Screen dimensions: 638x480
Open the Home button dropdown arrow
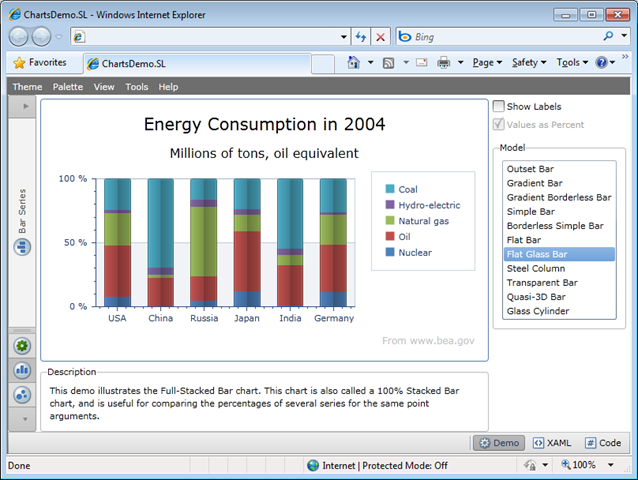370,62
